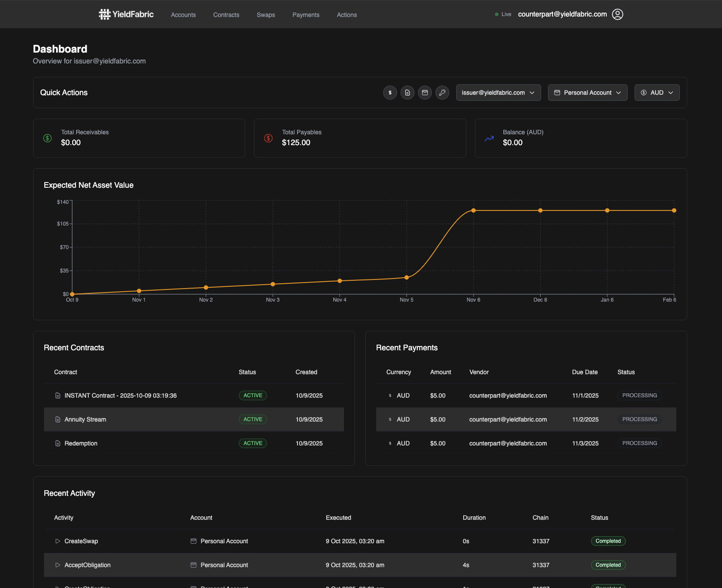
Task: Navigate to the Swaps menu item
Action: tap(266, 14)
